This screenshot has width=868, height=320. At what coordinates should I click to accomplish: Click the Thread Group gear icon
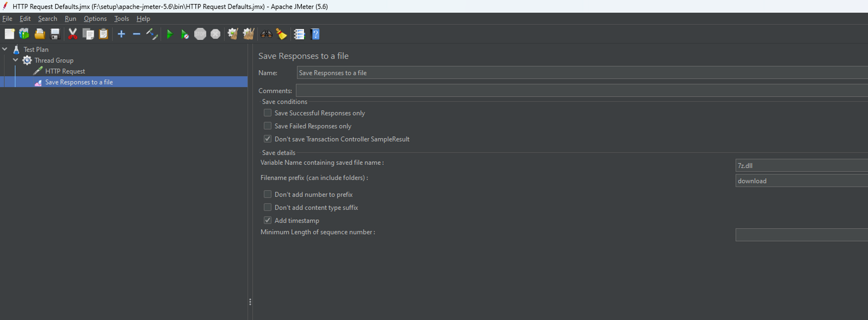click(x=27, y=60)
